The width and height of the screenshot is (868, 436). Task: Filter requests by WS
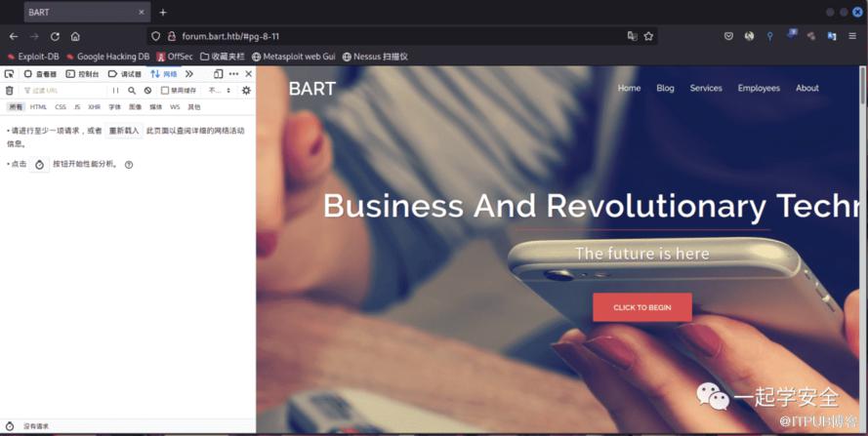click(175, 106)
